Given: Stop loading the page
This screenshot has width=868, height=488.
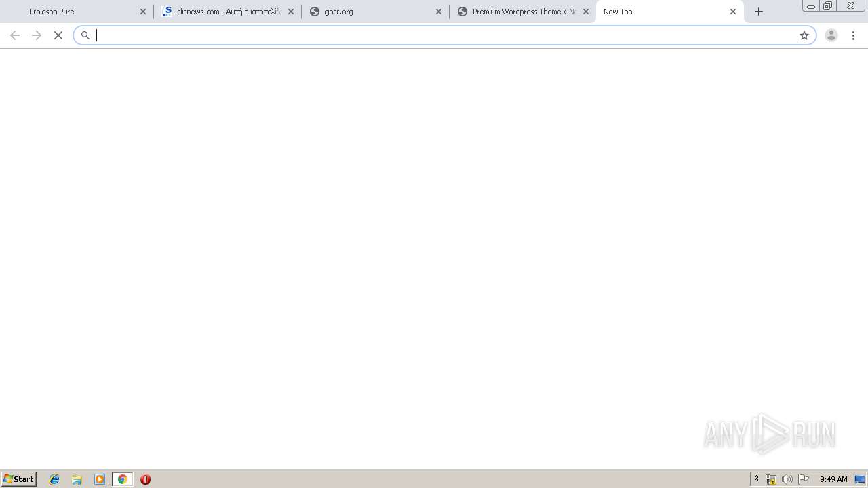Looking at the screenshot, I should point(58,35).
